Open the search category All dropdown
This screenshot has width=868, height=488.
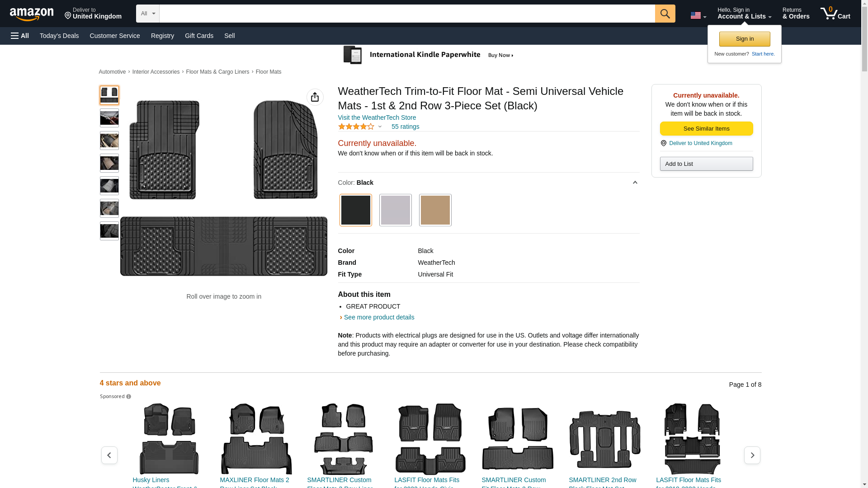pyautogui.click(x=147, y=14)
